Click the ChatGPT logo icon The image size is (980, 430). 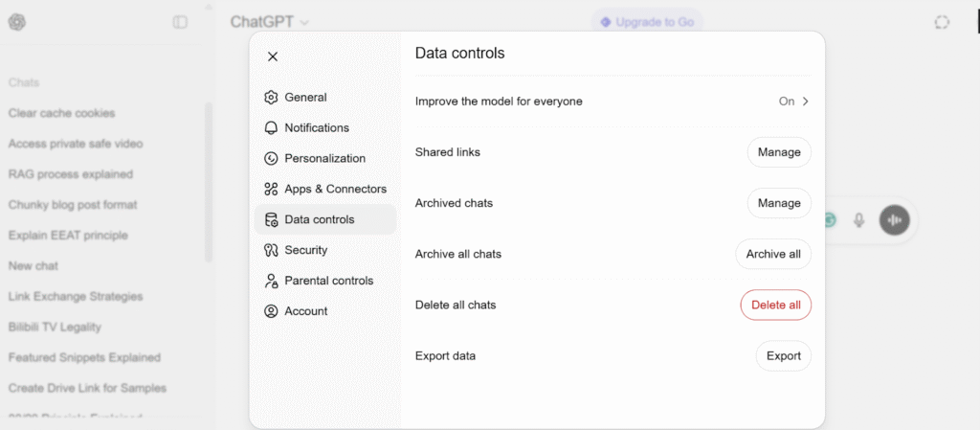(x=16, y=22)
